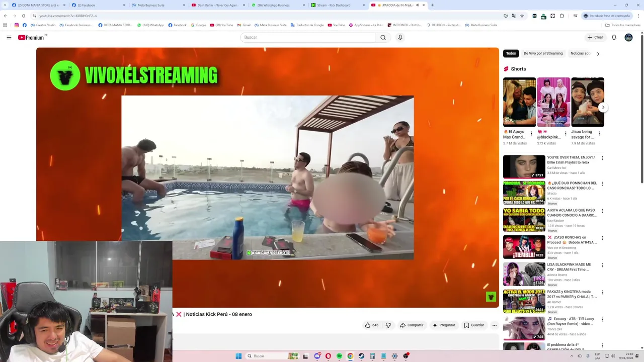The image size is (644, 362).
Task: Open options for 'PAKAZS y KINGTEKA' video
Action: pyautogui.click(x=602, y=293)
